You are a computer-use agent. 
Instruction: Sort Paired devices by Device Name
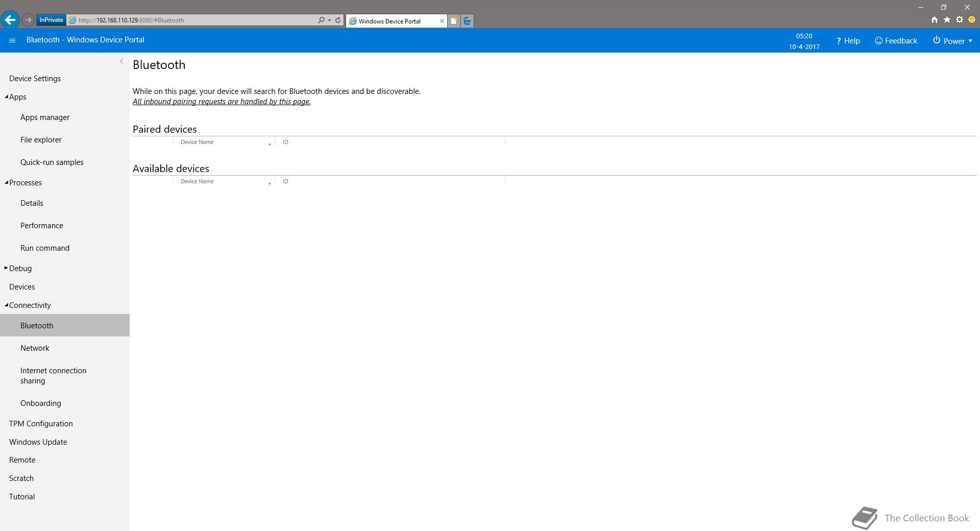click(x=225, y=142)
